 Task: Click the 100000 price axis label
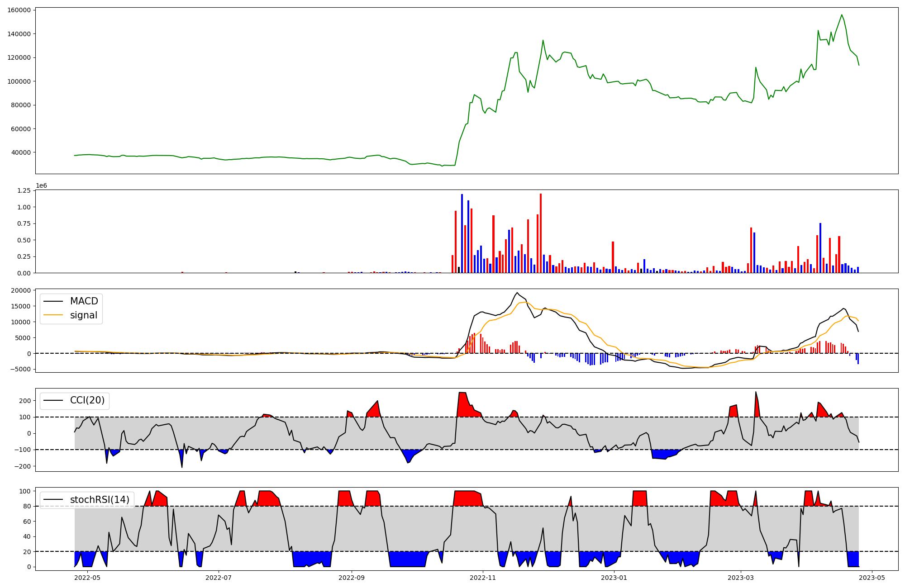click(19, 81)
